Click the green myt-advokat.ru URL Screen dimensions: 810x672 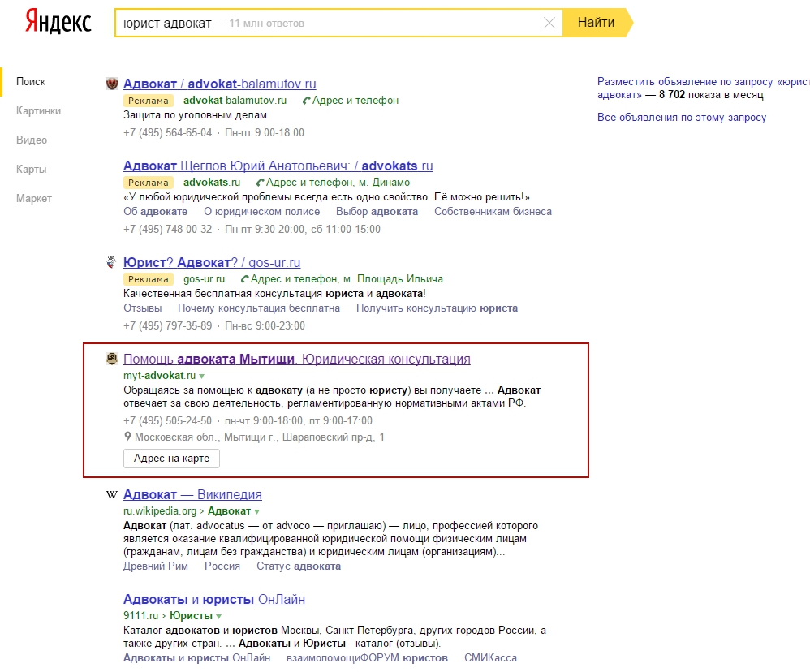pos(160,376)
